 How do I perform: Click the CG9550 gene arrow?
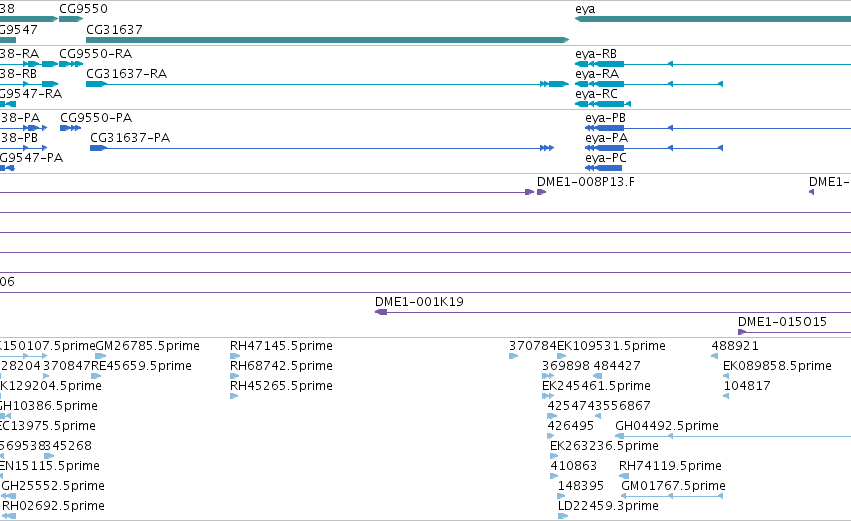[x=71, y=19]
